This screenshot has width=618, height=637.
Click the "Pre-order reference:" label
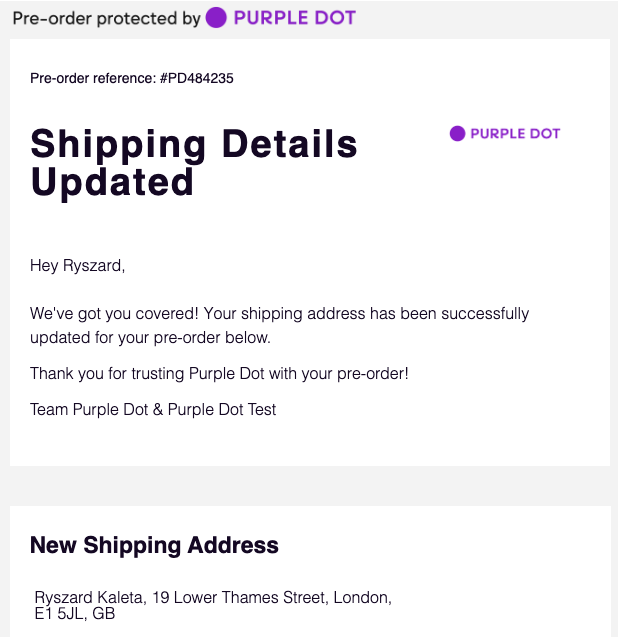[x=93, y=78]
